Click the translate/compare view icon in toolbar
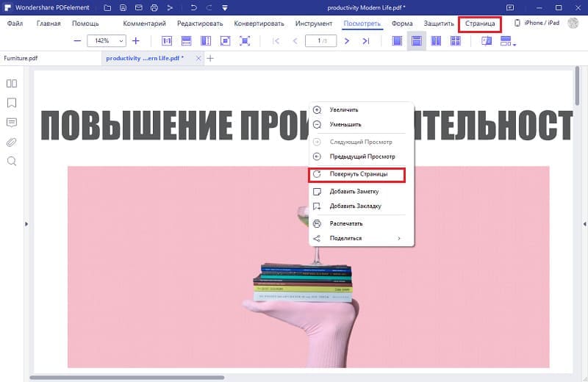 [487, 41]
